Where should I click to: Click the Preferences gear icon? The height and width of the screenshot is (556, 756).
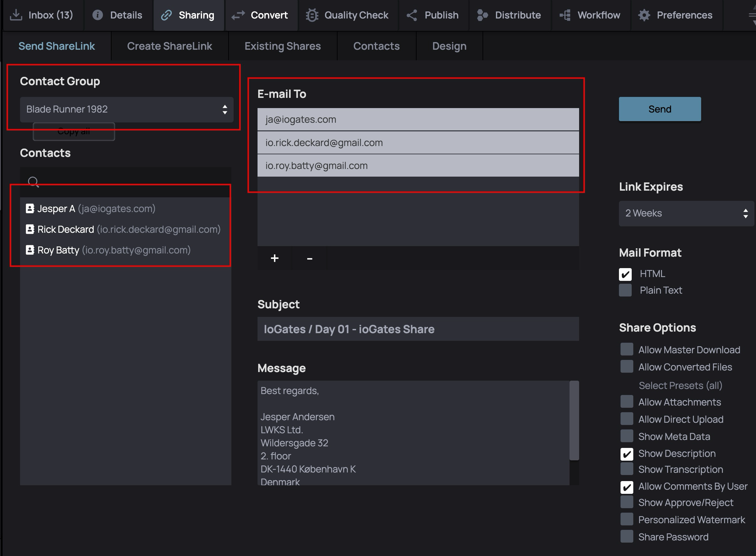point(644,15)
